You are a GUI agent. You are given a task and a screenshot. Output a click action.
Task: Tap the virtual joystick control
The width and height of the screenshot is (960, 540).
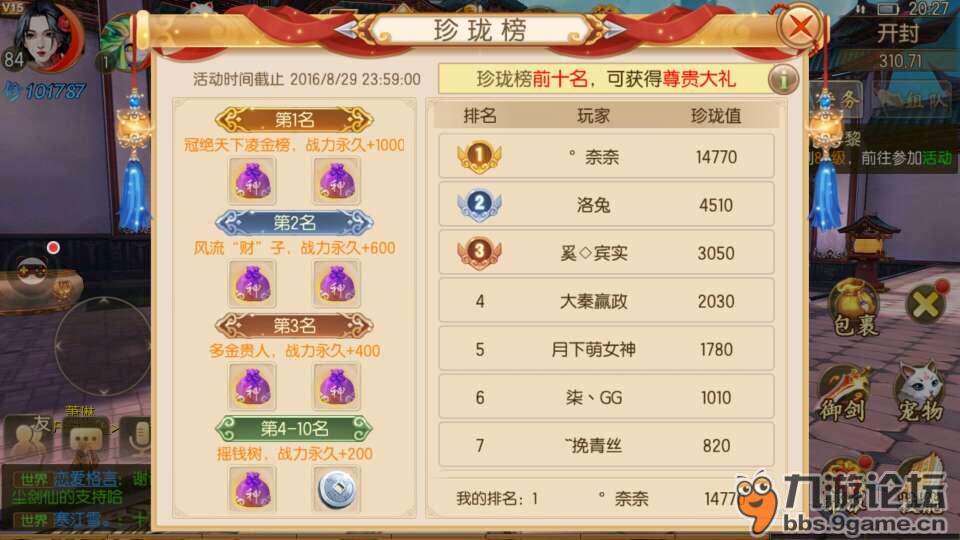pyautogui.click(x=102, y=345)
